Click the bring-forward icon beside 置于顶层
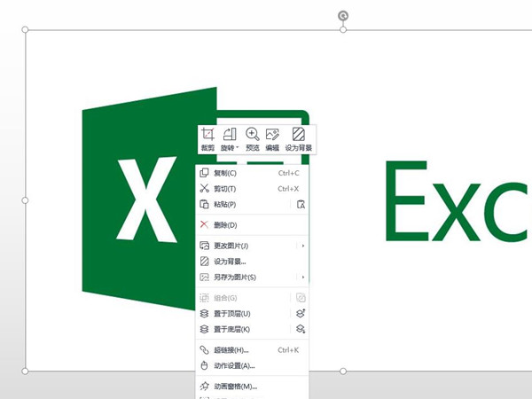 point(301,314)
